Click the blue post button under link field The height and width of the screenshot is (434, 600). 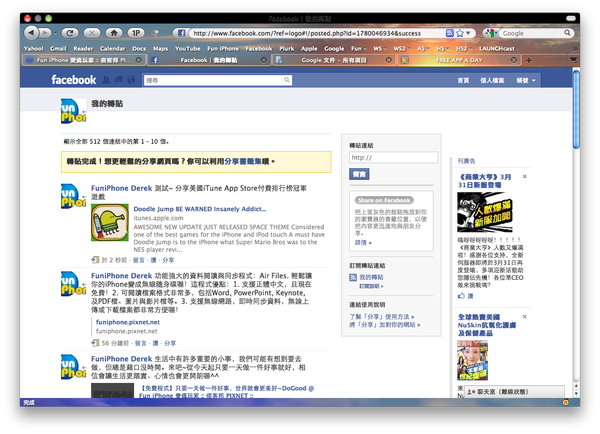pos(359,174)
